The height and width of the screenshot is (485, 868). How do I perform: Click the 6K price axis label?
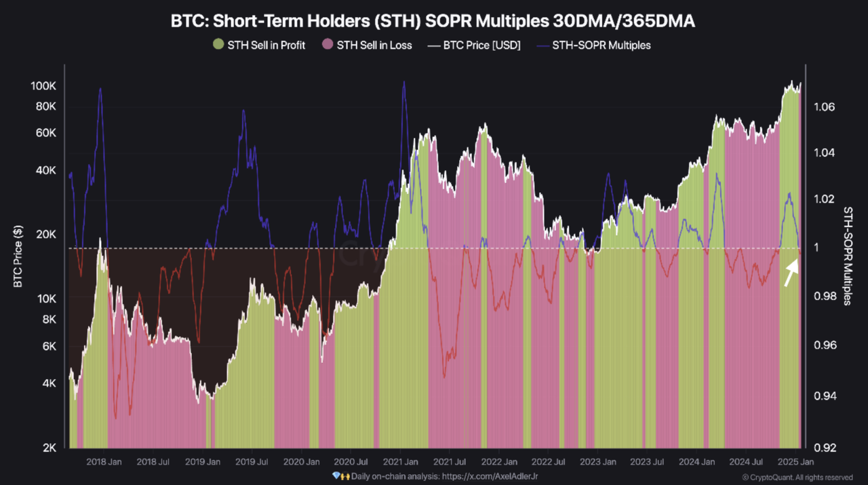(x=48, y=346)
